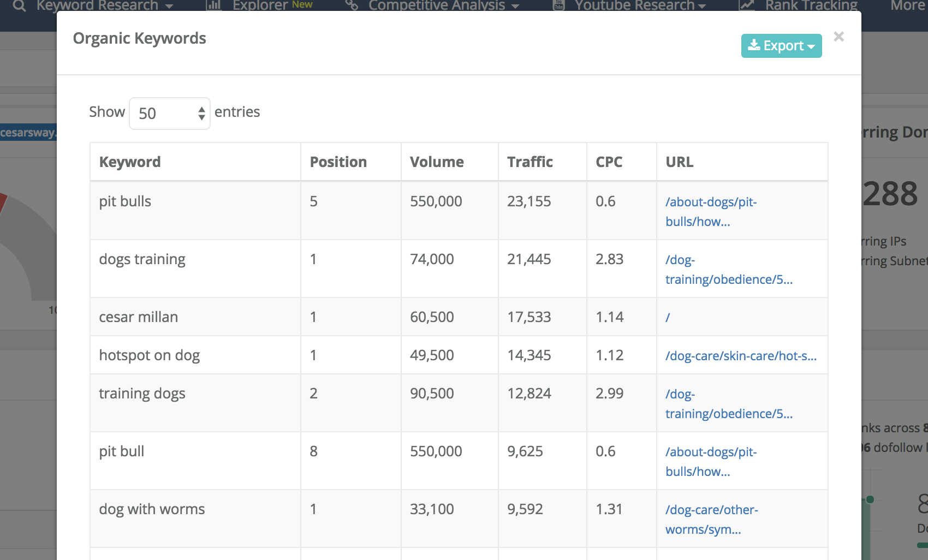This screenshot has height=560, width=928.
Task: Expand the Keyword Research dropdown
Action: pos(168,7)
